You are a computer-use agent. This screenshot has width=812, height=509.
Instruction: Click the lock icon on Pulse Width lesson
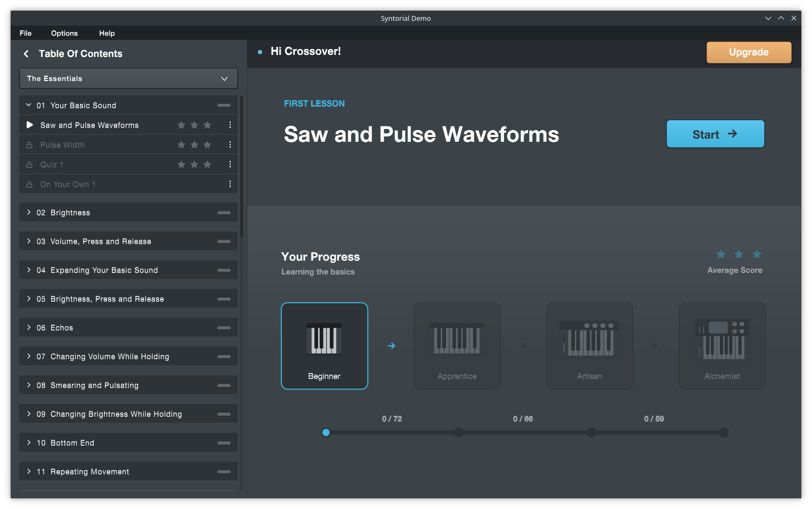29,144
